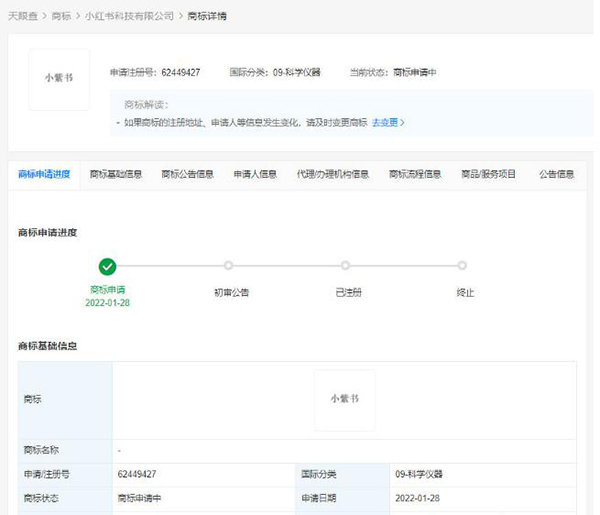Select the 商标申请中 status in header

tap(415, 72)
